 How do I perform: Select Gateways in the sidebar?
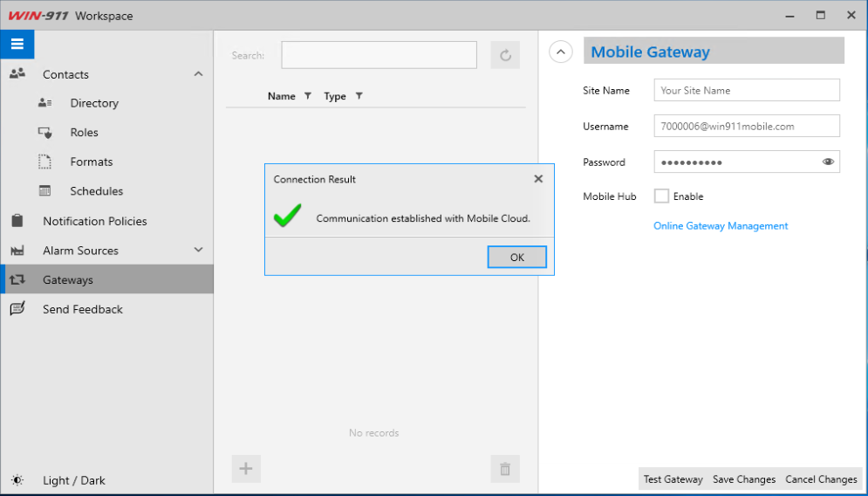pyautogui.click(x=106, y=279)
